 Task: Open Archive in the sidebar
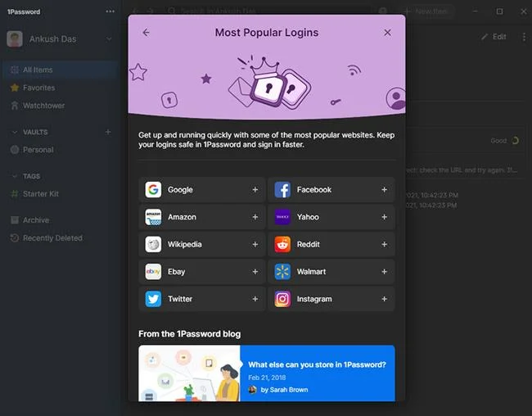click(61, 220)
